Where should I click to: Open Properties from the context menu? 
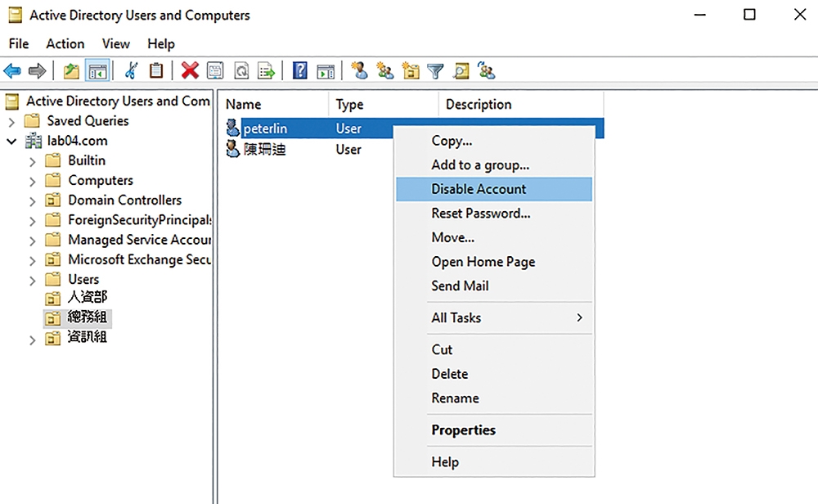[x=494, y=430]
